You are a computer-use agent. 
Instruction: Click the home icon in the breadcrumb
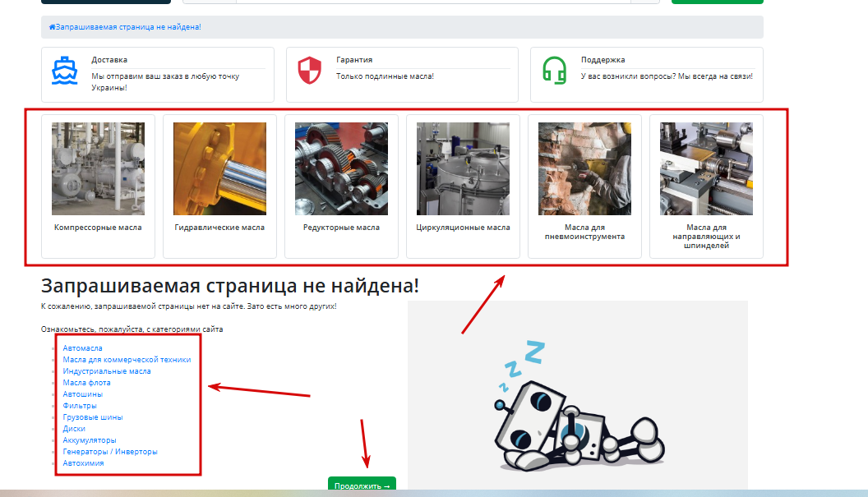[52, 26]
